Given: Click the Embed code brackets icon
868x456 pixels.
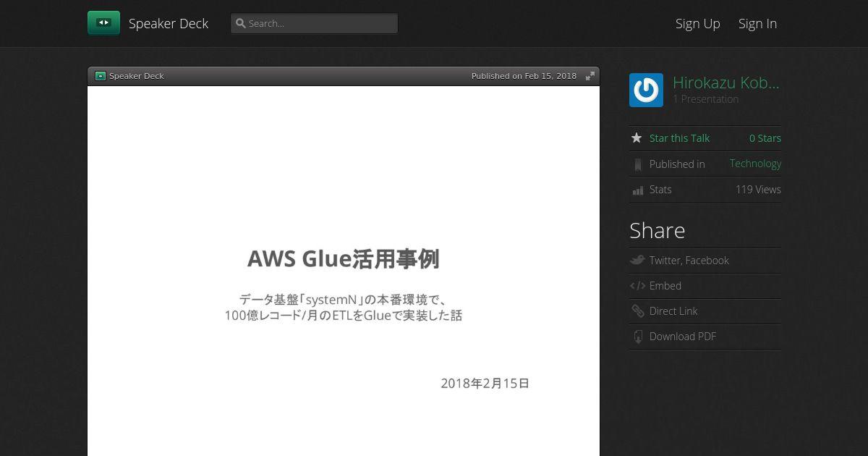Looking at the screenshot, I should (637, 286).
